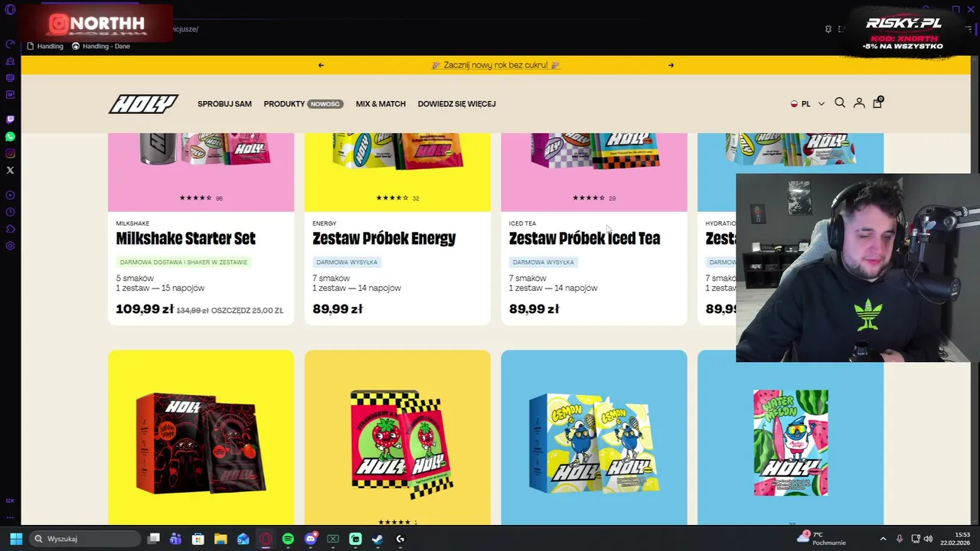Open the GX Control speedometer icon
The width and height of the screenshot is (980, 551).
coord(10,44)
